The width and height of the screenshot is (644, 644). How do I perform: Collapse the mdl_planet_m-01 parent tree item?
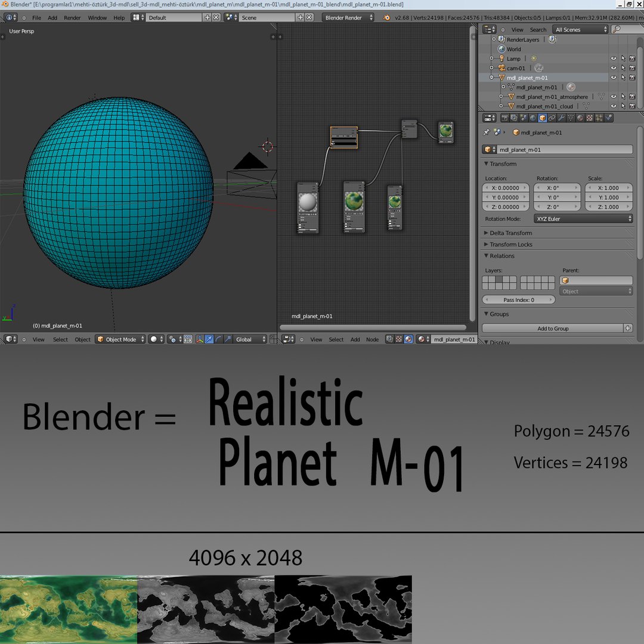pyautogui.click(x=491, y=78)
